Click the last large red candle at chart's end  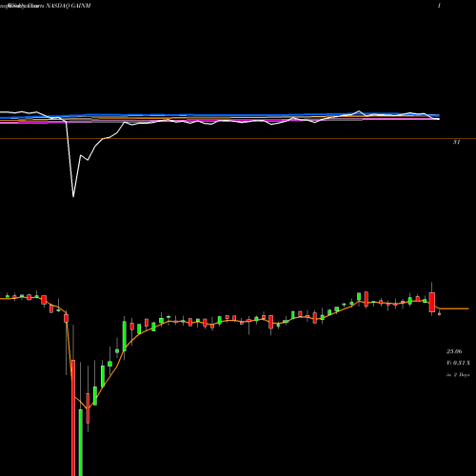(x=432, y=303)
